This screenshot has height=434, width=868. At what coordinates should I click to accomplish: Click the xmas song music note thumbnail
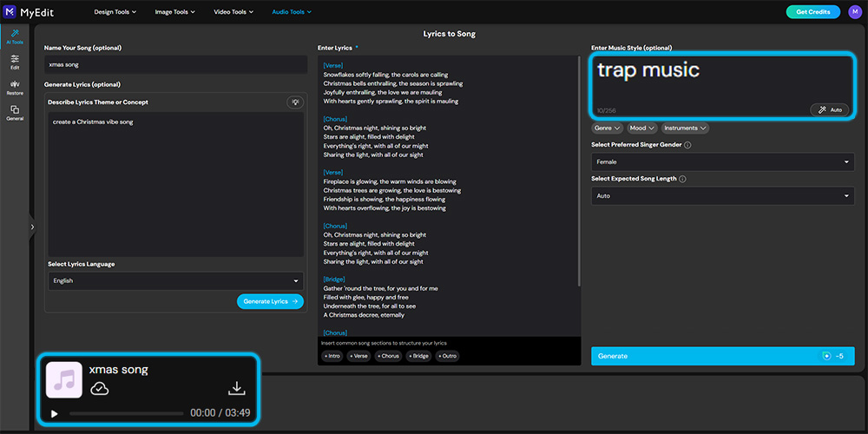tap(63, 380)
